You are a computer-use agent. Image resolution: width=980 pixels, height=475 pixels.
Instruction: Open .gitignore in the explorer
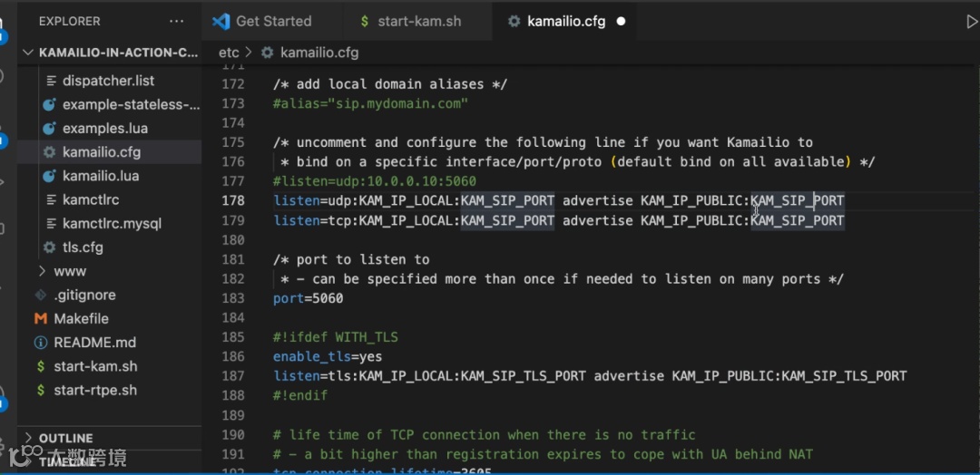[x=84, y=295]
